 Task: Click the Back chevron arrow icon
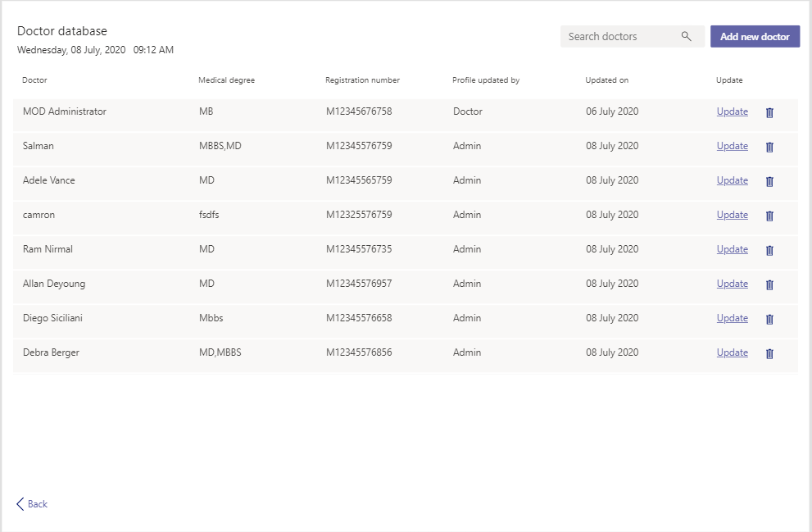tap(20, 504)
